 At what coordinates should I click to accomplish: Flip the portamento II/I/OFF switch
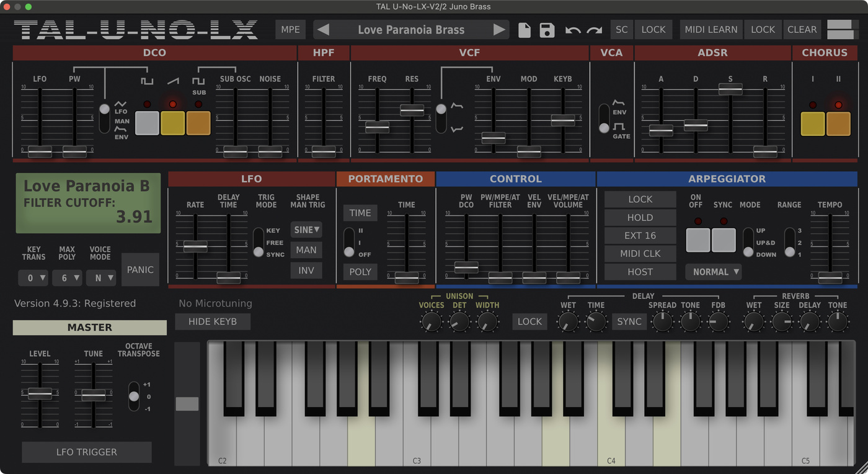pyautogui.click(x=349, y=242)
